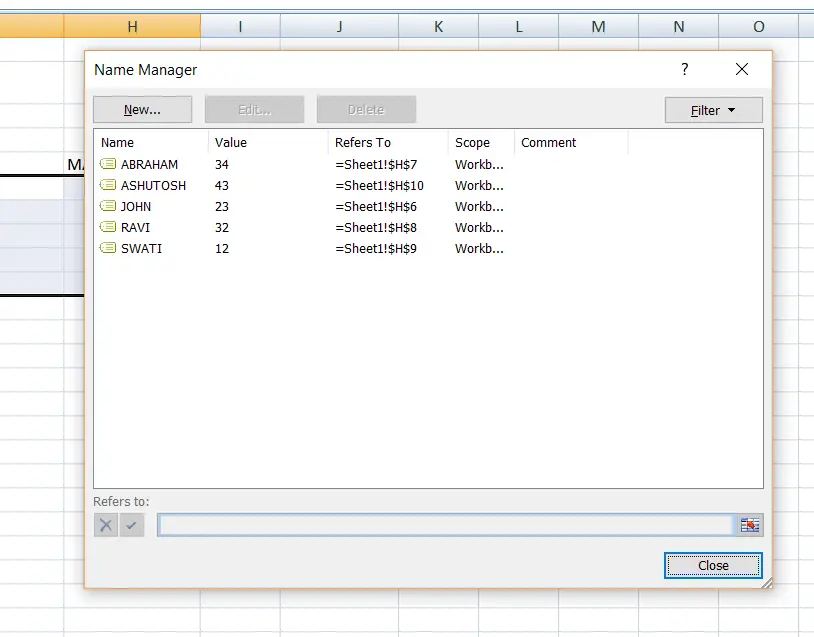Click the cancel X icon beside Refers to
This screenshot has width=814, height=637.
point(105,525)
